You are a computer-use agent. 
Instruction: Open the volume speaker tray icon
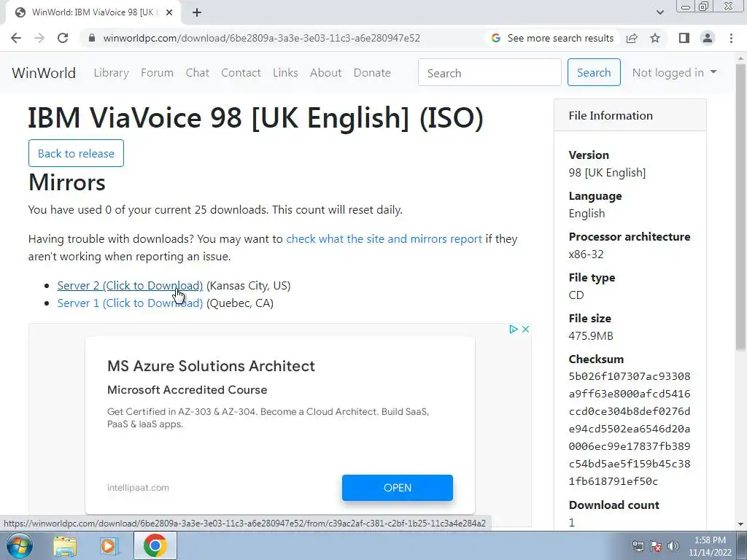click(x=673, y=546)
